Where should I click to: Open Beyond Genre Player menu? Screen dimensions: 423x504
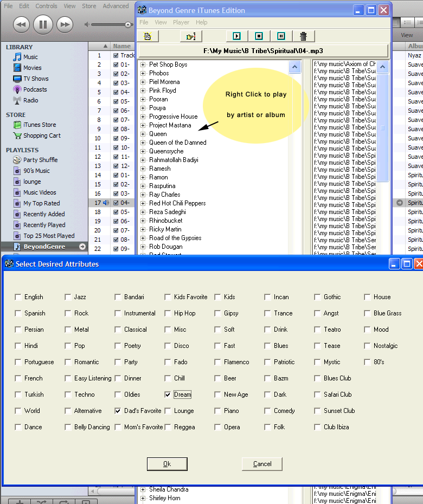(181, 22)
